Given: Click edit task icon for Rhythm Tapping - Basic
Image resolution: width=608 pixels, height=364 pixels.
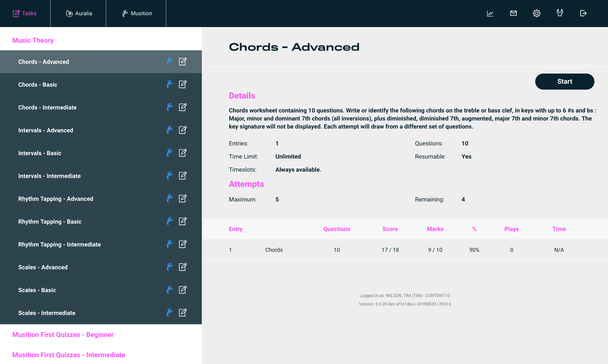Looking at the screenshot, I should [183, 221].
